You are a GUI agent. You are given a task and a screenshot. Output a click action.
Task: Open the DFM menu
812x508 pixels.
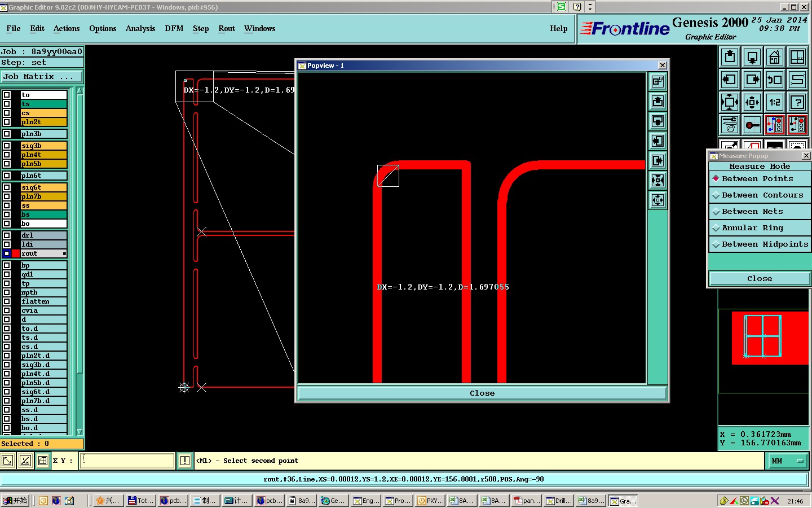pyautogui.click(x=174, y=28)
